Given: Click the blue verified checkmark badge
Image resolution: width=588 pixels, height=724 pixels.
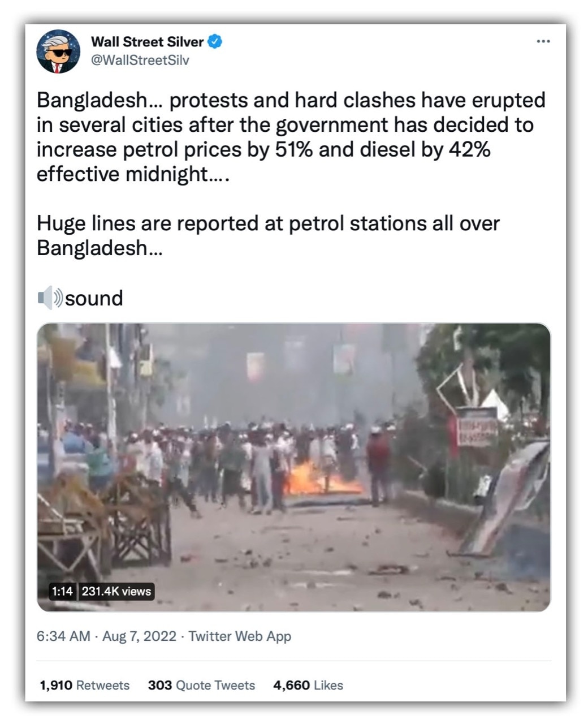Looking at the screenshot, I should click(215, 41).
